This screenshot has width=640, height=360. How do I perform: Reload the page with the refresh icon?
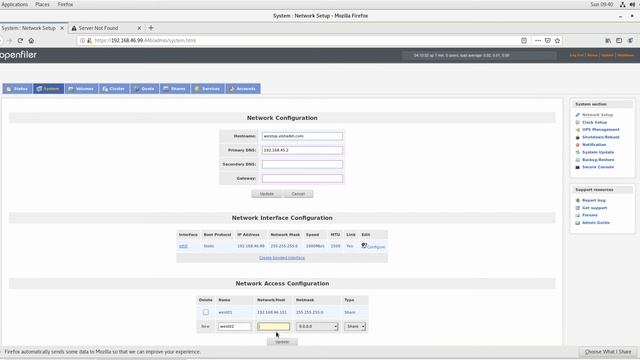(x=20, y=40)
